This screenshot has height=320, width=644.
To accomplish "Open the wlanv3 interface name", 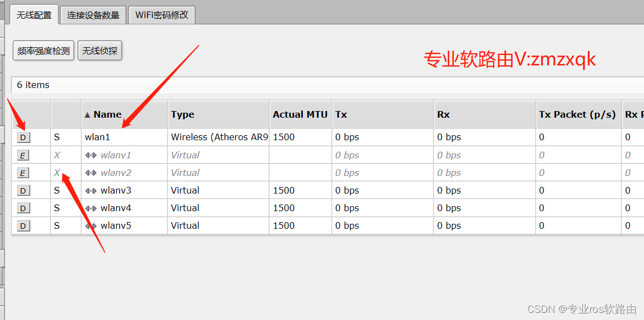I will click(116, 191).
